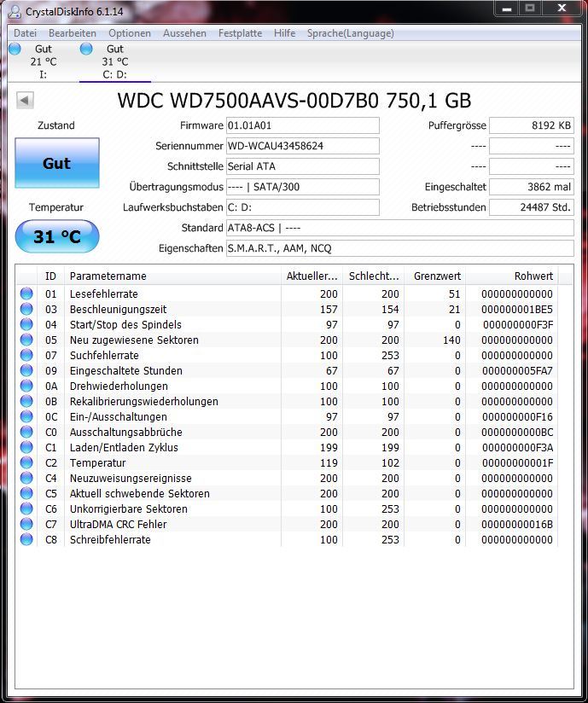Click the Seriennummer field

[303, 146]
